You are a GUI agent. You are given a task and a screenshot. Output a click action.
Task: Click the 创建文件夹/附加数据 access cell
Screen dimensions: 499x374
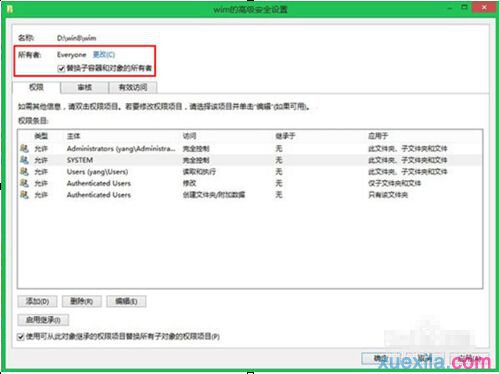point(214,195)
